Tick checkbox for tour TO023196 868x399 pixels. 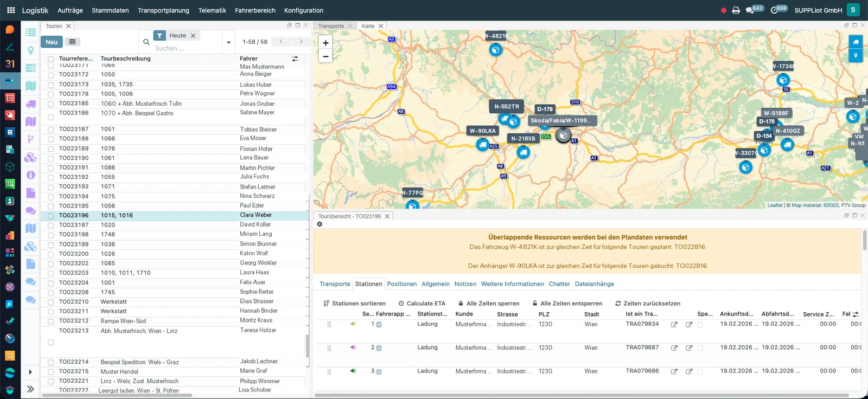[x=50, y=216]
